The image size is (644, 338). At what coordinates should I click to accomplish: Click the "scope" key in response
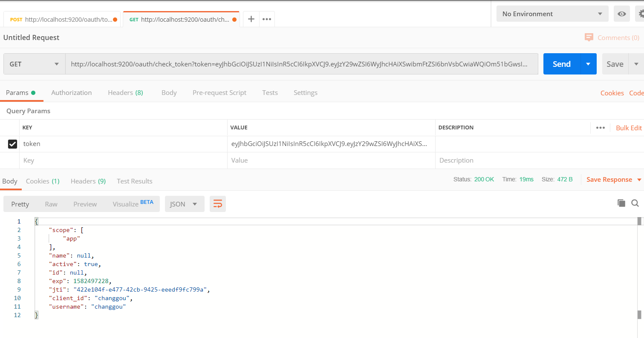(61, 230)
